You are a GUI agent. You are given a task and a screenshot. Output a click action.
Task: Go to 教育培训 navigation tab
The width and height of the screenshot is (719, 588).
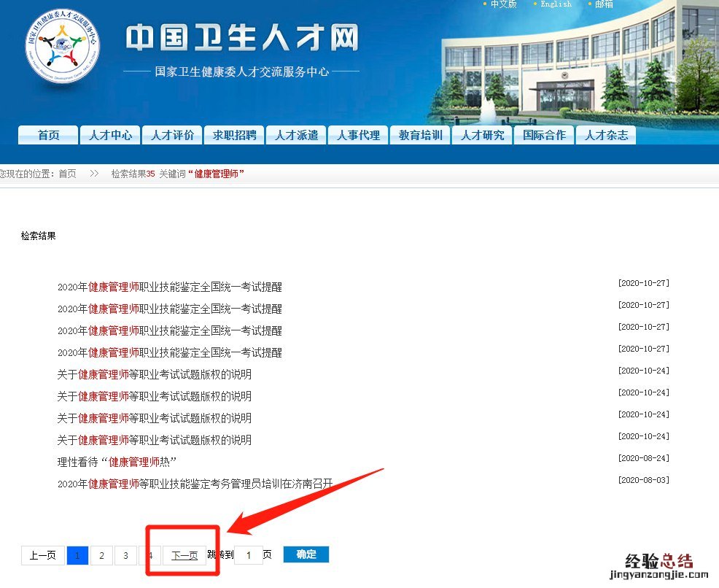click(420, 135)
